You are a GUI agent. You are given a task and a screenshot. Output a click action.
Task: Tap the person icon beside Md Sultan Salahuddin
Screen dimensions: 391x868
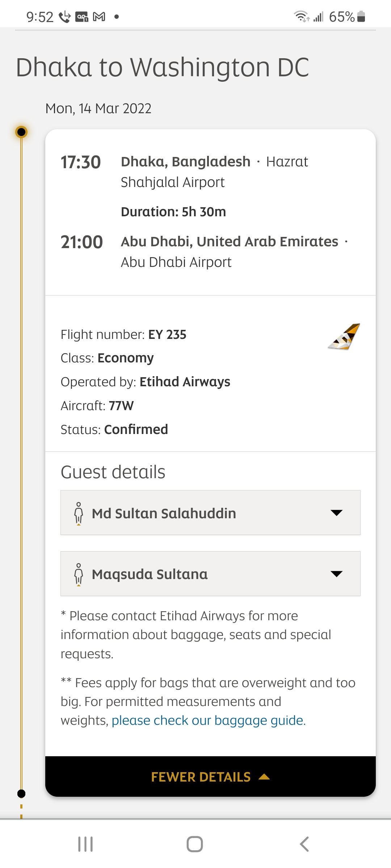[79, 513]
